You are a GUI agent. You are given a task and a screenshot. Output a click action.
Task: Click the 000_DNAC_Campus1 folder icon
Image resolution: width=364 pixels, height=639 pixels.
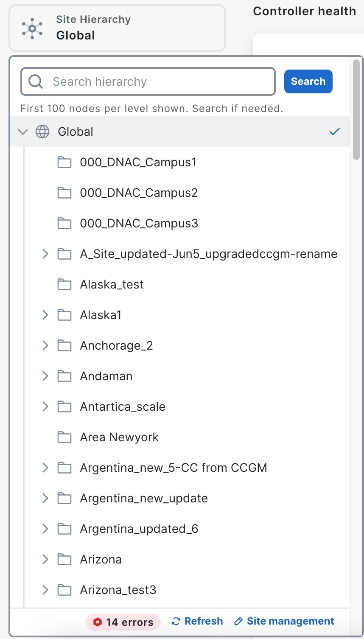coord(64,163)
